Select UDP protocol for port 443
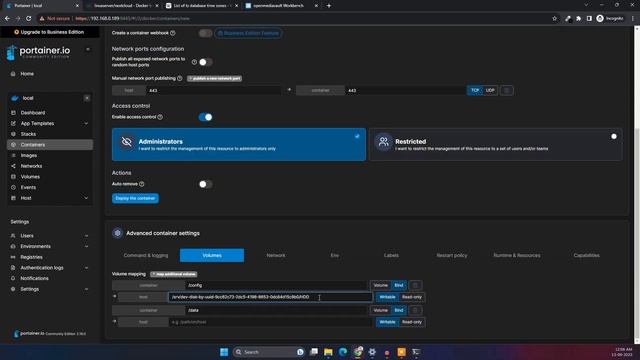The image size is (640, 360). [490, 90]
